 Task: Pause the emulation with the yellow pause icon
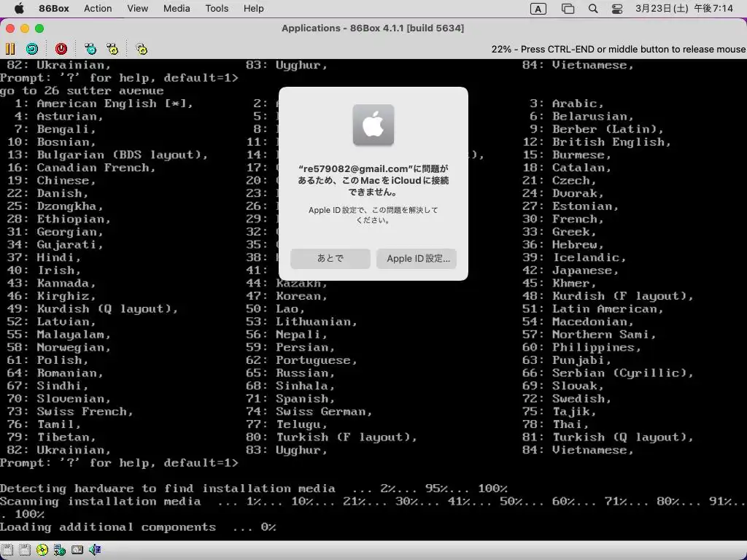pyautogui.click(x=10, y=49)
